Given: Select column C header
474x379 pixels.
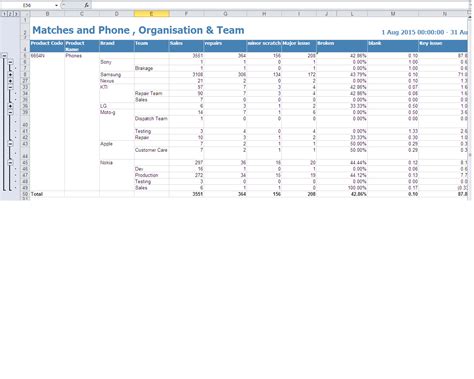Looking at the screenshot, I should 82,14.
